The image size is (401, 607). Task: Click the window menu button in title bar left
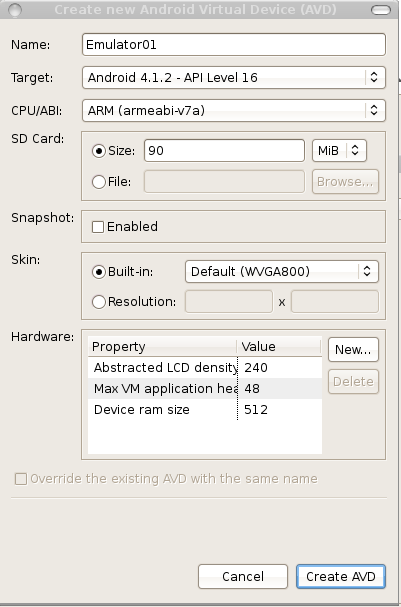[14, 9]
